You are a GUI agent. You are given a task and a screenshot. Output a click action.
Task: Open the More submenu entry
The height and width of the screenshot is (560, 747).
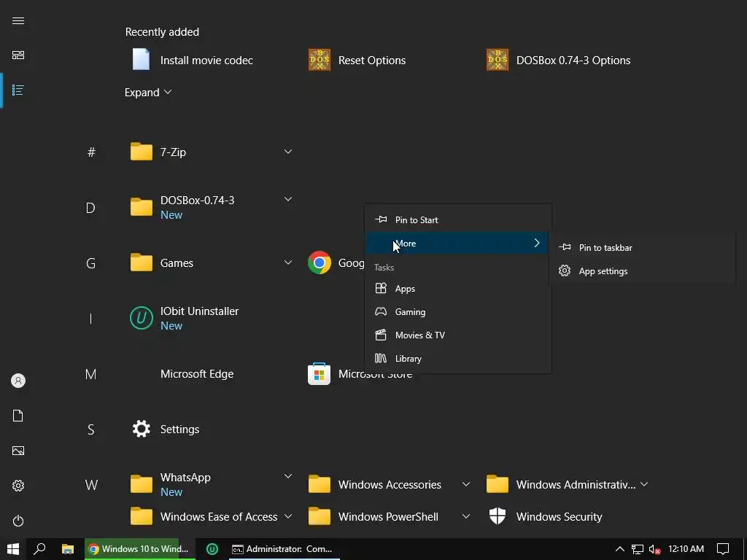(x=458, y=243)
